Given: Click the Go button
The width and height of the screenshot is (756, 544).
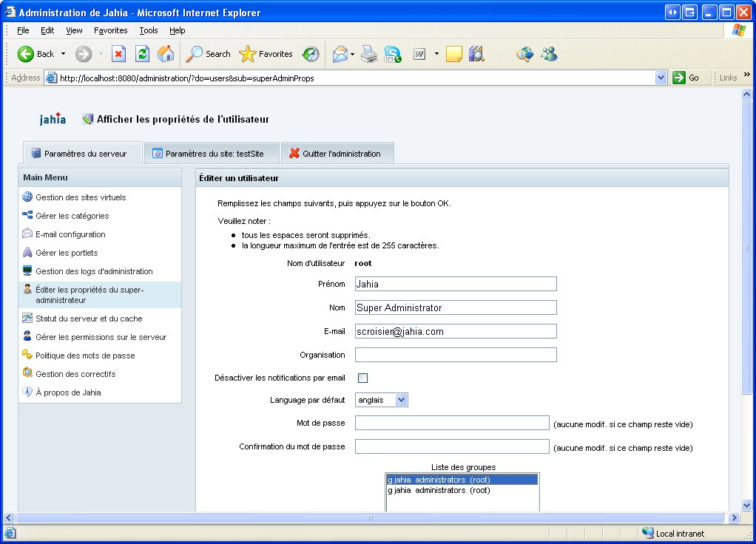Looking at the screenshot, I should tap(686, 78).
